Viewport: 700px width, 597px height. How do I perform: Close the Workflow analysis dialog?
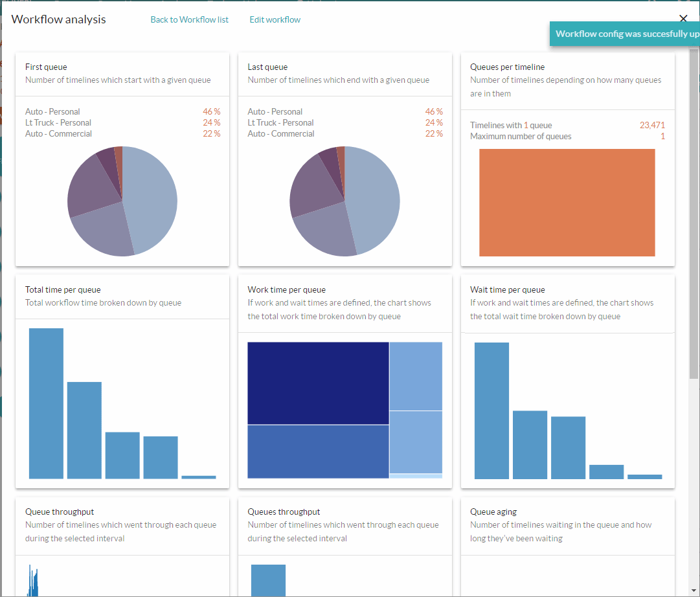[x=683, y=18]
